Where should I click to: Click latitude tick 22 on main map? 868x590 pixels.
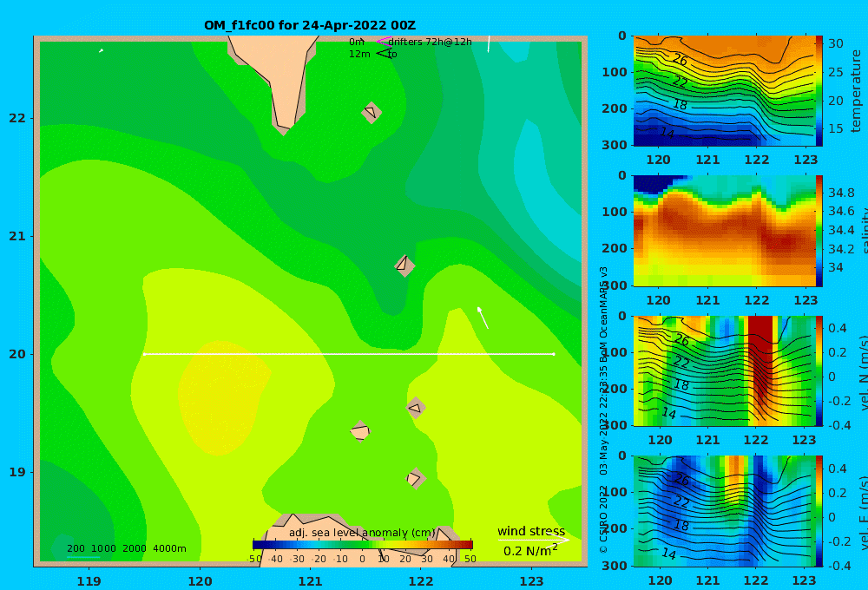[x=17, y=118]
